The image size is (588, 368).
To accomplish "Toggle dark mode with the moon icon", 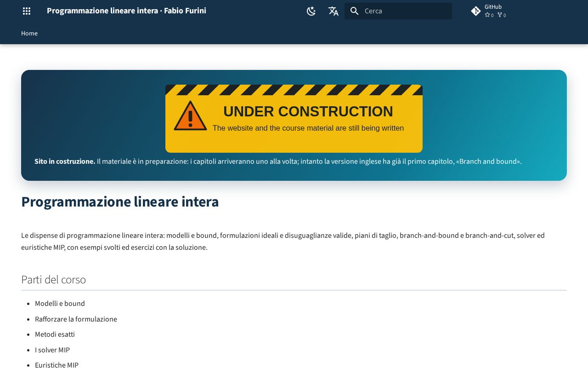I will click(311, 11).
